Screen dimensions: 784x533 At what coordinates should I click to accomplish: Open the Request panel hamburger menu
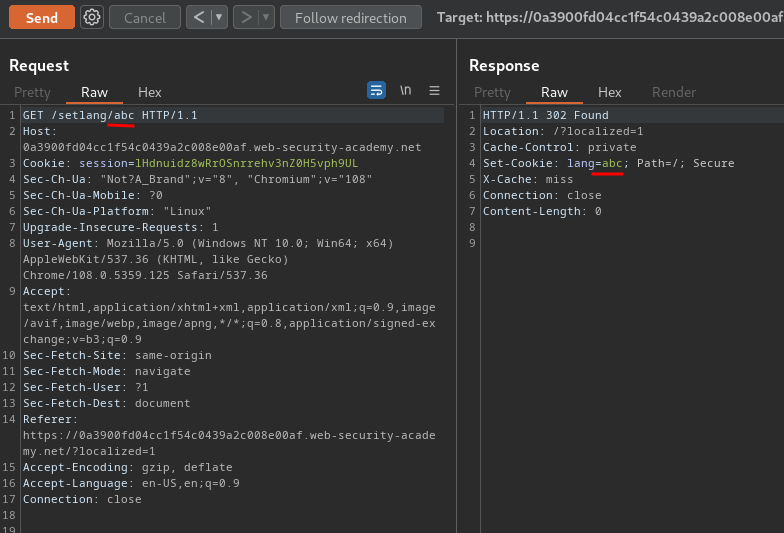tap(434, 90)
